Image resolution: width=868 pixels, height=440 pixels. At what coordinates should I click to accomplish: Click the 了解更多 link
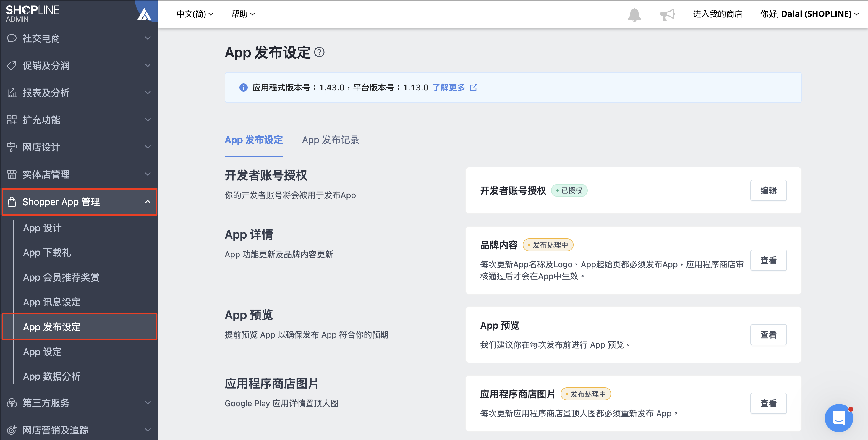point(448,88)
